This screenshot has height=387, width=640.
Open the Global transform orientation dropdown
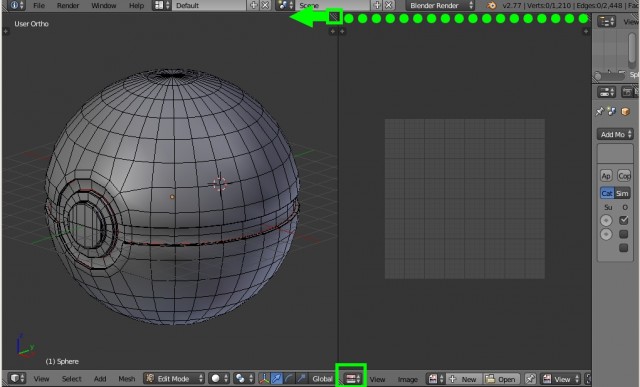click(322, 378)
